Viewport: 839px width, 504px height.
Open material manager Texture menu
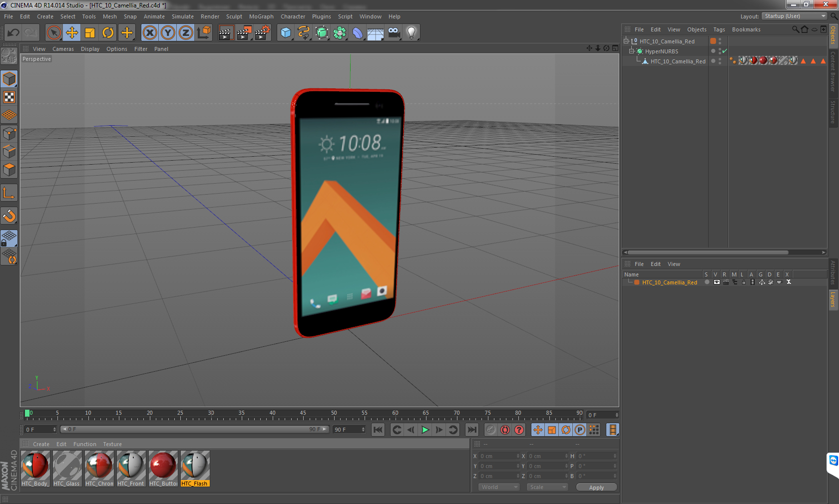[112, 444]
